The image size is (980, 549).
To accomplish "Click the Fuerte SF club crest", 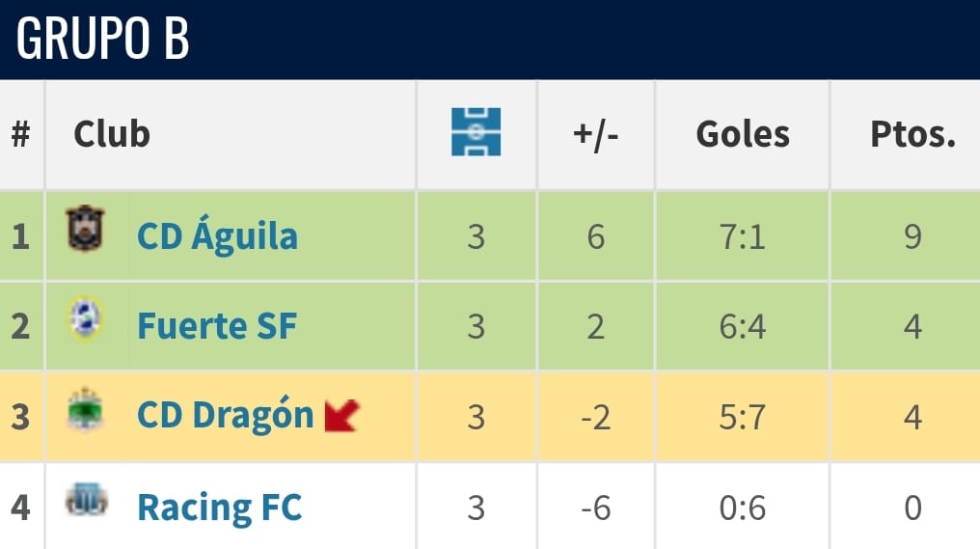I will [x=85, y=319].
